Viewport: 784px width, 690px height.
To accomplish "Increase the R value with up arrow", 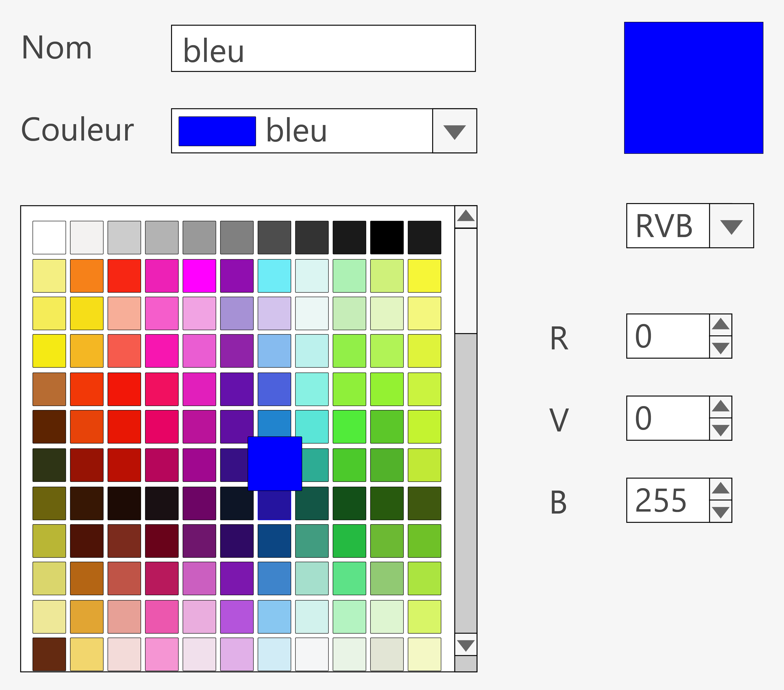I will pos(720,324).
